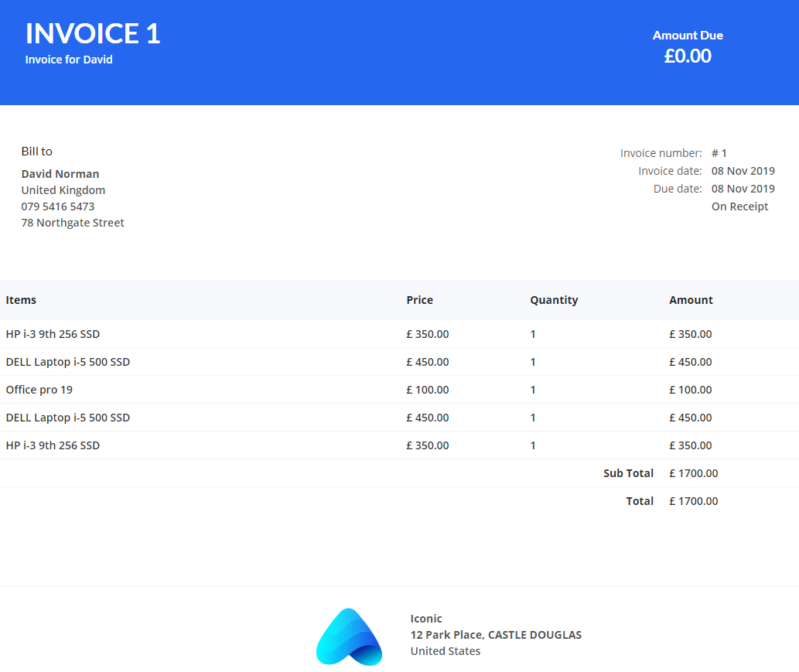Click the invoice number # 1 value

coord(719,152)
